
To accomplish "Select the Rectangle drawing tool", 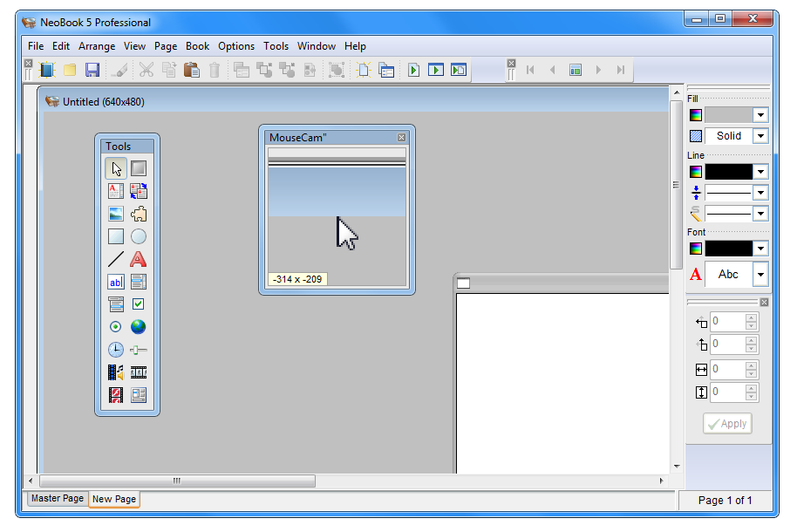I will point(116,236).
